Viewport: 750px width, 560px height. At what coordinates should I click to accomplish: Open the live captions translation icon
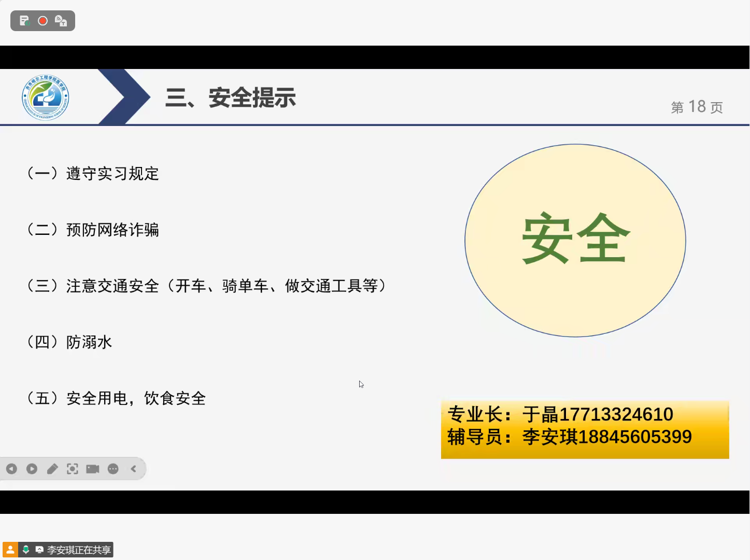61,21
